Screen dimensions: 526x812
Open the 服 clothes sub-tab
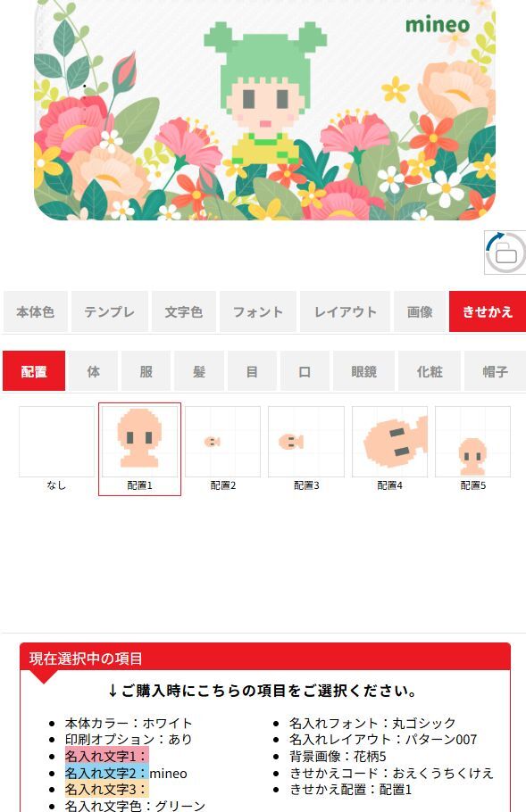point(146,371)
